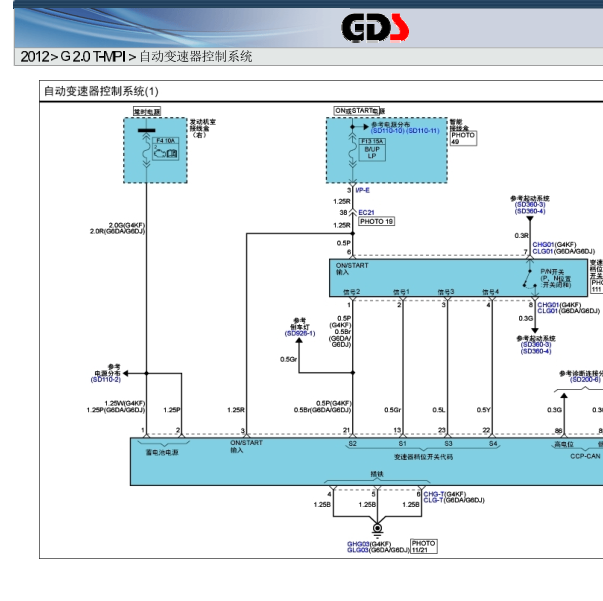Screen dimensions: 603x601
Task: Open the PHOTO 19 reference box
Action: point(376,221)
